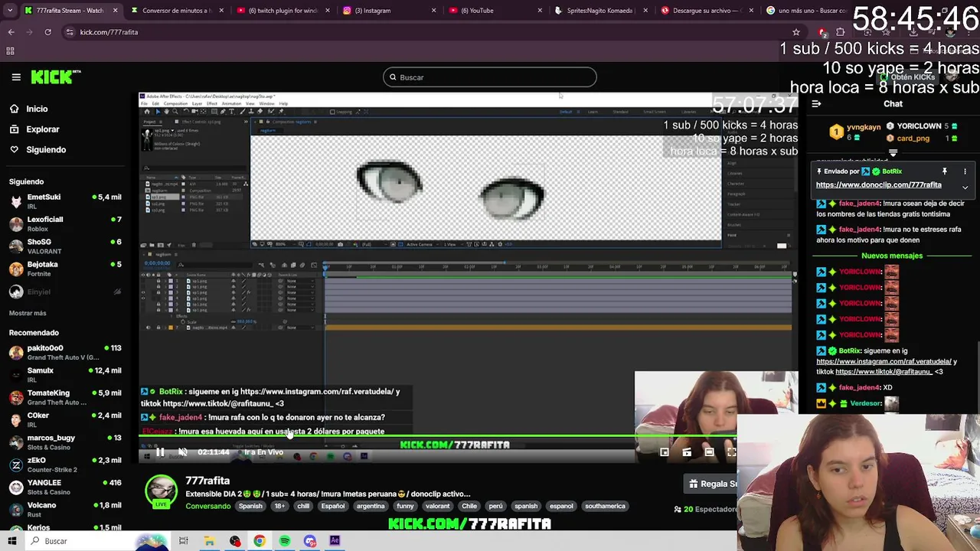Switch to Conversor de minutos tab
Image resolution: width=980 pixels, height=551 pixels.
click(177, 11)
